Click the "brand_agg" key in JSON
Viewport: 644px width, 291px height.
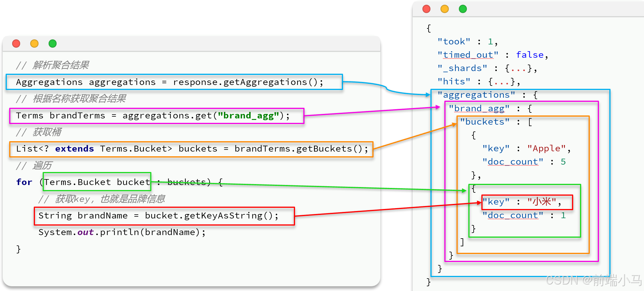[x=479, y=109]
